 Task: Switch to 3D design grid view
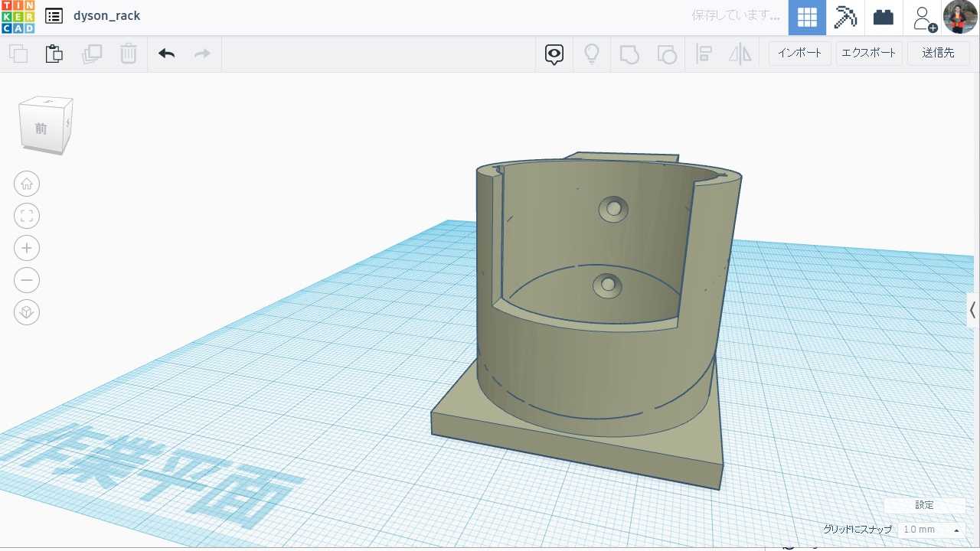(x=807, y=17)
